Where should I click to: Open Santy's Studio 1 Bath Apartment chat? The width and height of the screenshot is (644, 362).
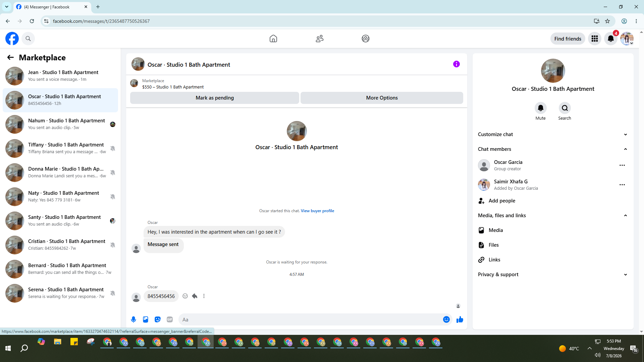60,221
